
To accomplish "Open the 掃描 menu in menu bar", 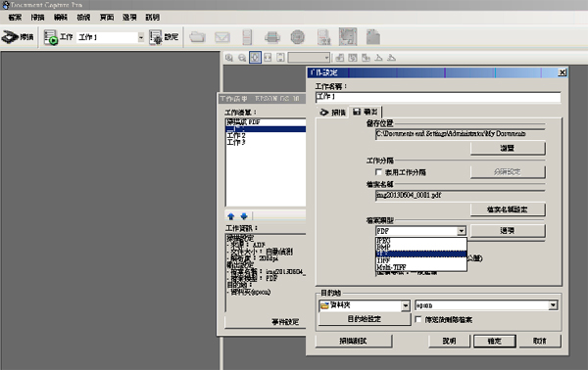I will pyautogui.click(x=37, y=18).
